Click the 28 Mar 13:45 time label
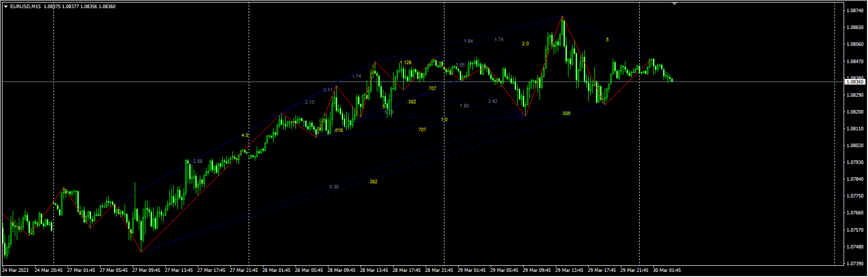868x277 pixels. pyautogui.click(x=374, y=270)
